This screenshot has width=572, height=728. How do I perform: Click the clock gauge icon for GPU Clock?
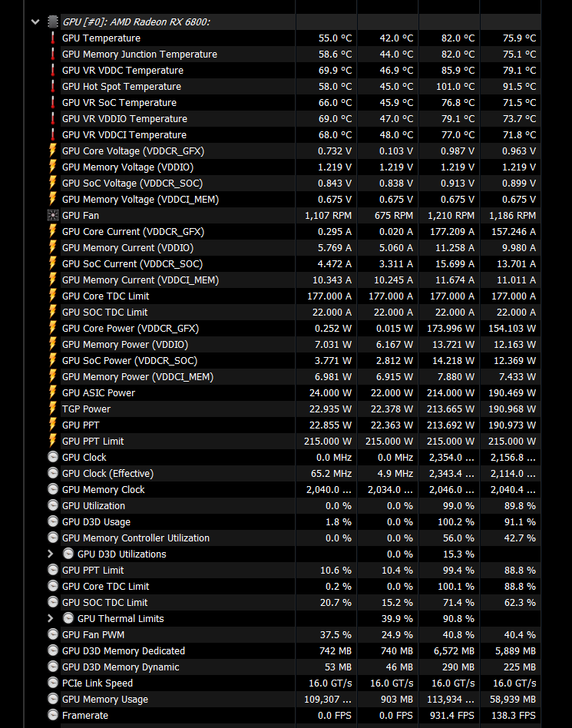tap(53, 458)
